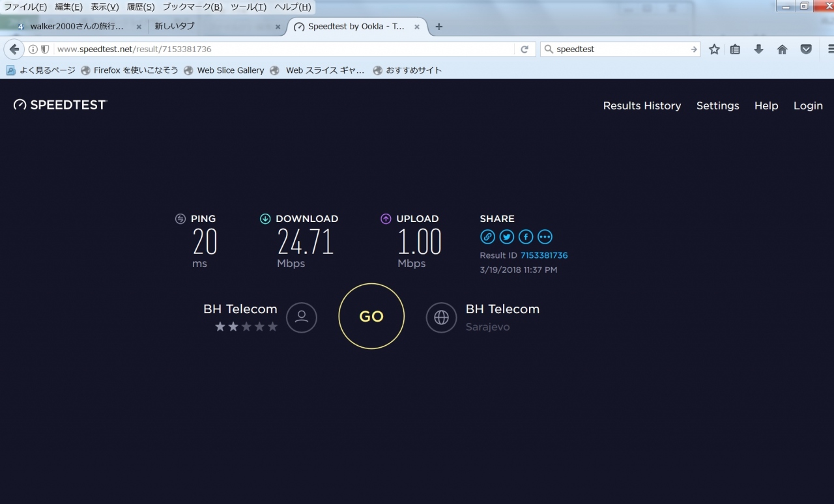The height and width of the screenshot is (504, 834).
Task: Click the server globe icon
Action: pos(441,317)
